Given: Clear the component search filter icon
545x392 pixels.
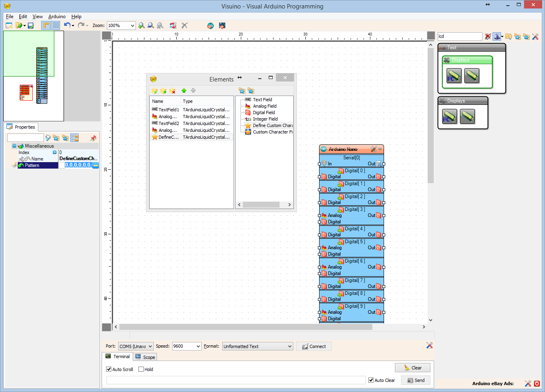Looking at the screenshot, I should tap(488, 37).
